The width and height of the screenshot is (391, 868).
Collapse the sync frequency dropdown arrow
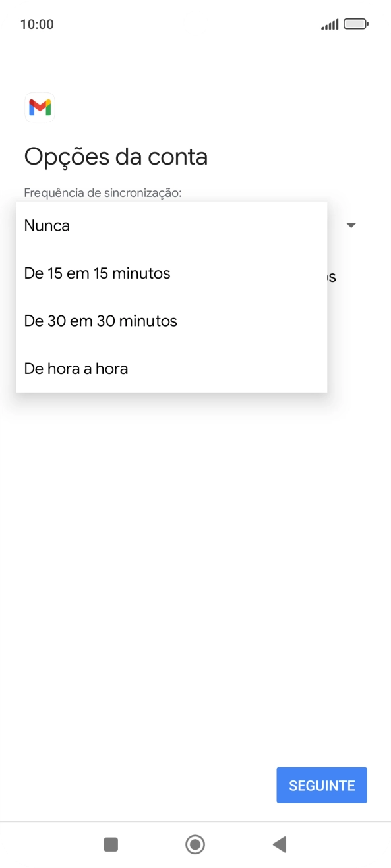[x=351, y=225]
